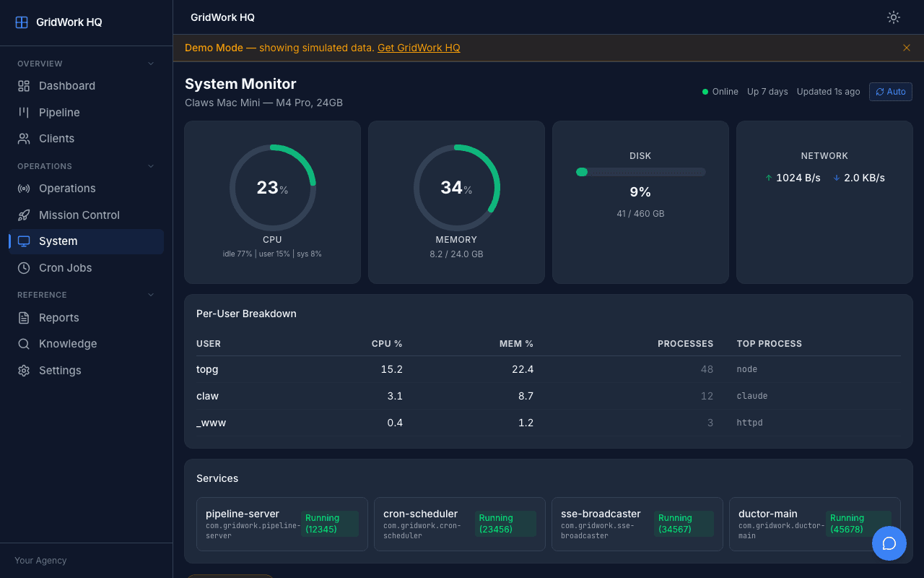This screenshot has height=578, width=924.
Task: Click the Clients people icon
Action: coord(22,138)
